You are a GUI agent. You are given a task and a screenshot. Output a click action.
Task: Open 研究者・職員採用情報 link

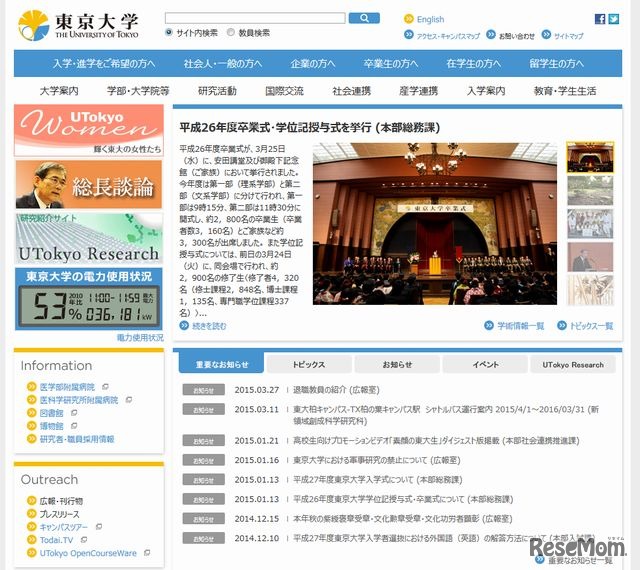point(77,439)
